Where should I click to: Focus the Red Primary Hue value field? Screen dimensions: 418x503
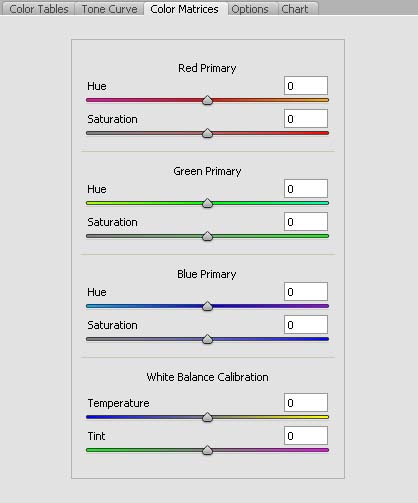306,86
